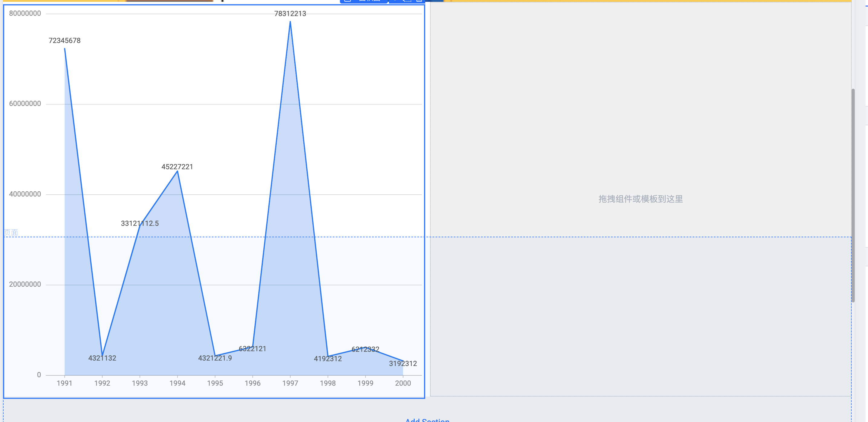The width and height of the screenshot is (868, 422).
Task: Click the faint 页面 page label
Action: (11, 232)
